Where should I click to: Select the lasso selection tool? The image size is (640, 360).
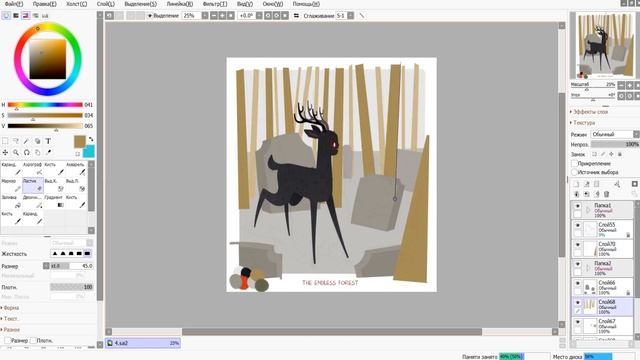click(16, 141)
